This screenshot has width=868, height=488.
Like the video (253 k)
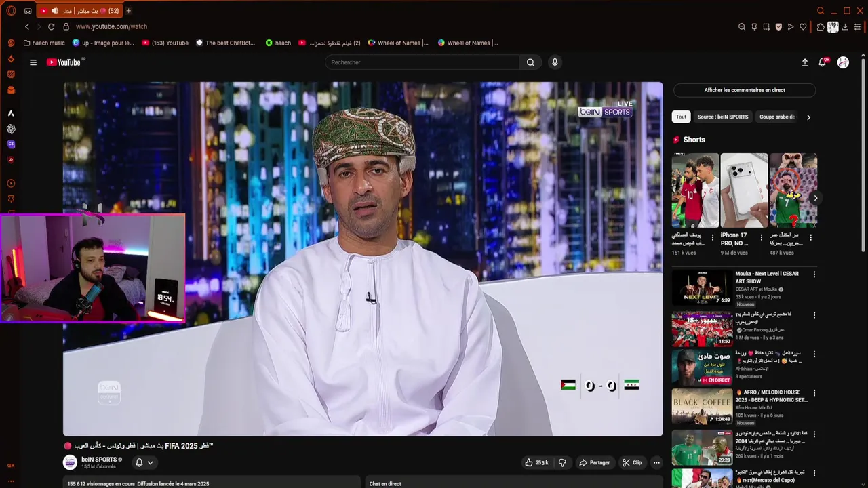coord(536,462)
